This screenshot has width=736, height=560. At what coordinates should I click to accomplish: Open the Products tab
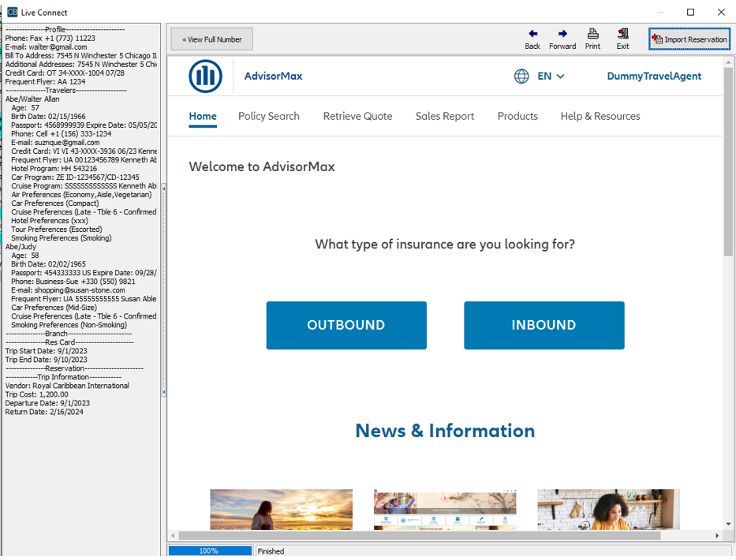click(517, 117)
